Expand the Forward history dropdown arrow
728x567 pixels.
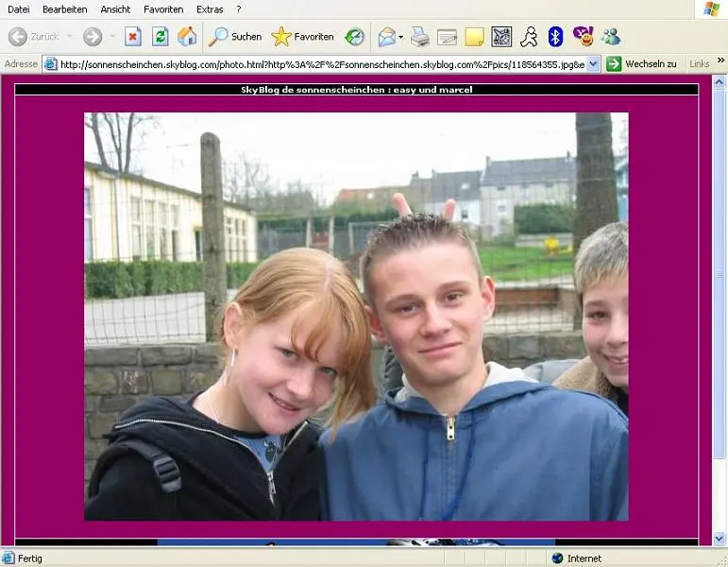pos(112,36)
